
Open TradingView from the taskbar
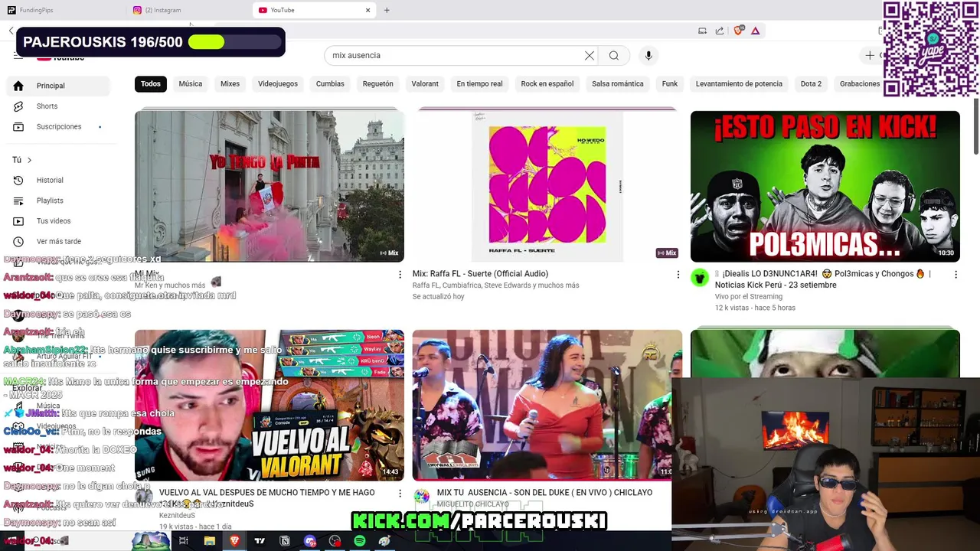260,541
